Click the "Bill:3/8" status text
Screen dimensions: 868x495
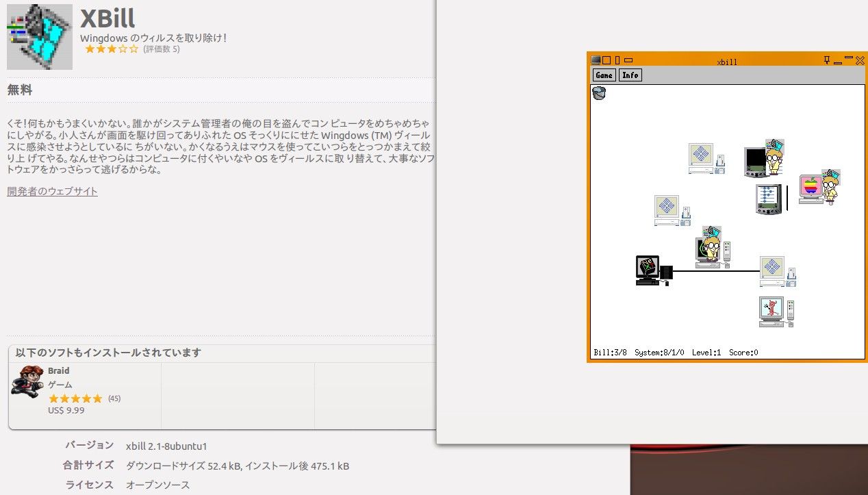611,353
